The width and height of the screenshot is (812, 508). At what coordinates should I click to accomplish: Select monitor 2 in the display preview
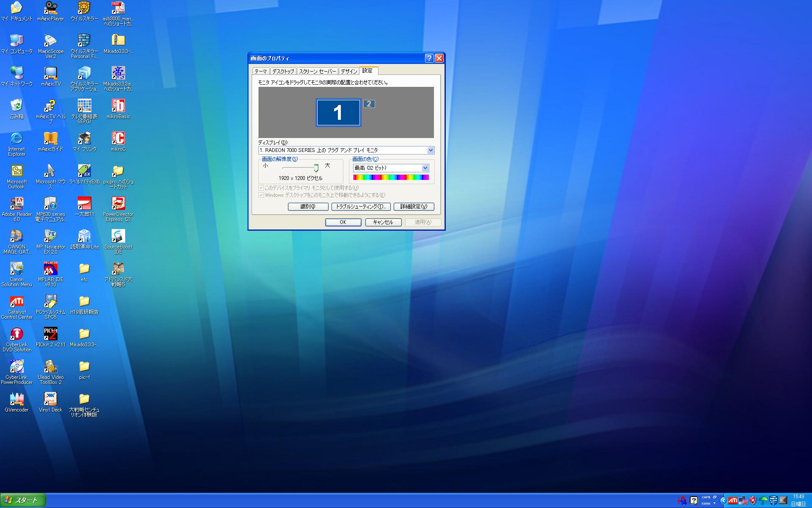click(x=369, y=104)
